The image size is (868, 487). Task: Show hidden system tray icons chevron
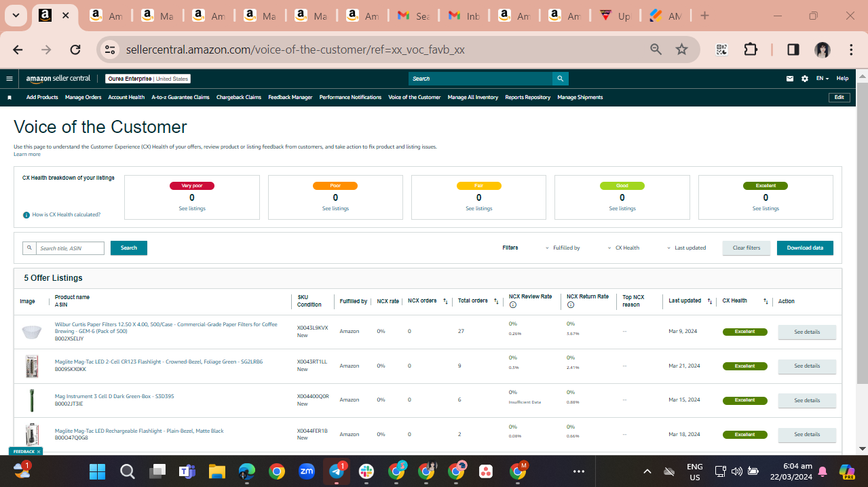647,471
